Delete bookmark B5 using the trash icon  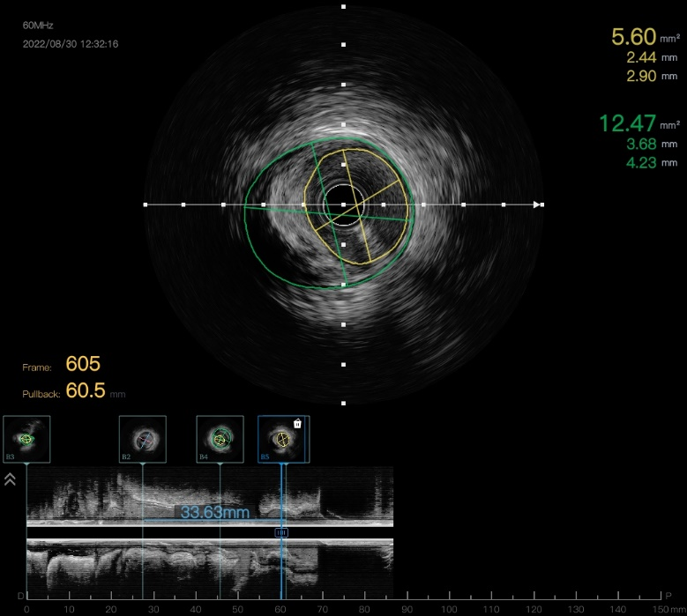pos(297,424)
